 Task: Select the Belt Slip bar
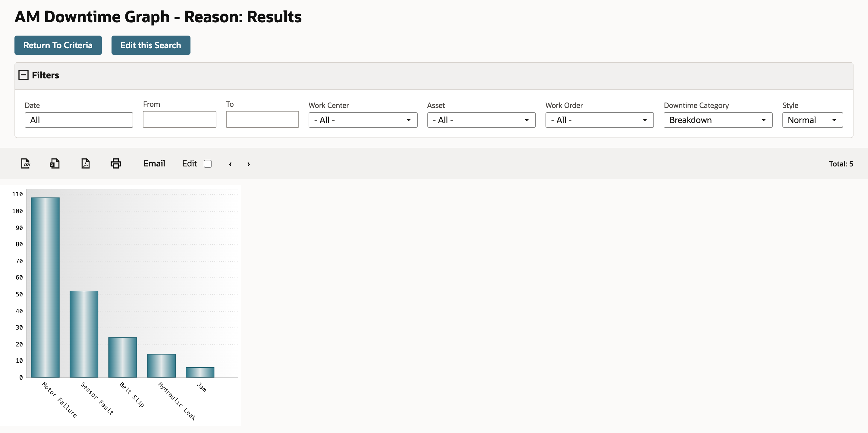point(123,357)
